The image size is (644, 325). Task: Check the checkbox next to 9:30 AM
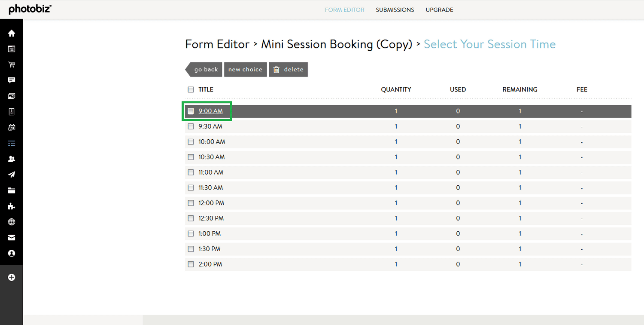tap(191, 126)
